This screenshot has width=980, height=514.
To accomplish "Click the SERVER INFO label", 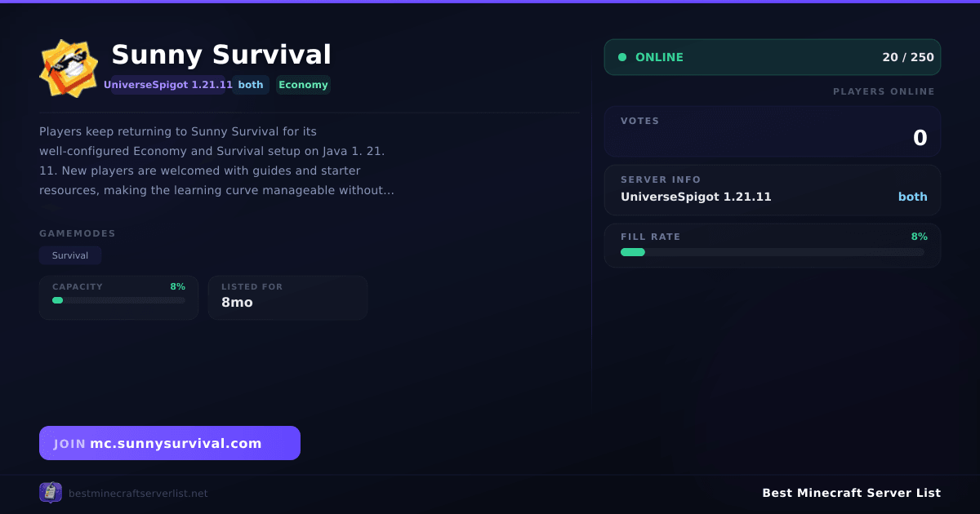I will pyautogui.click(x=661, y=179).
